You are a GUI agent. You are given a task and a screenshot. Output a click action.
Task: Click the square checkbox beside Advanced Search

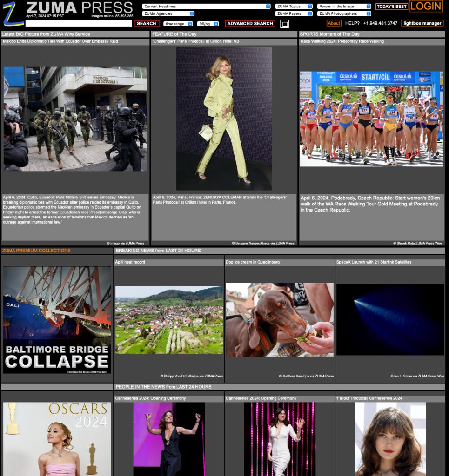(x=285, y=24)
